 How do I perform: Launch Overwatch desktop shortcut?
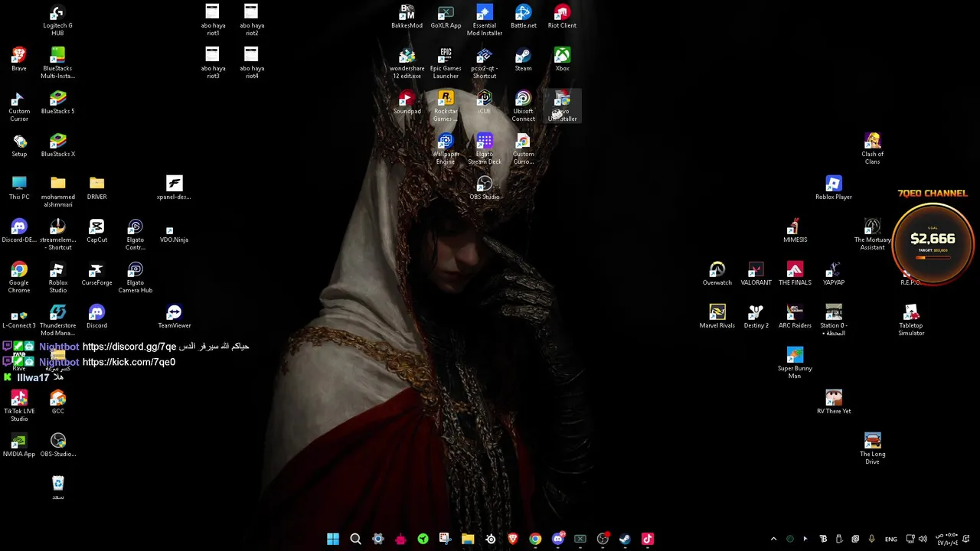click(x=717, y=274)
